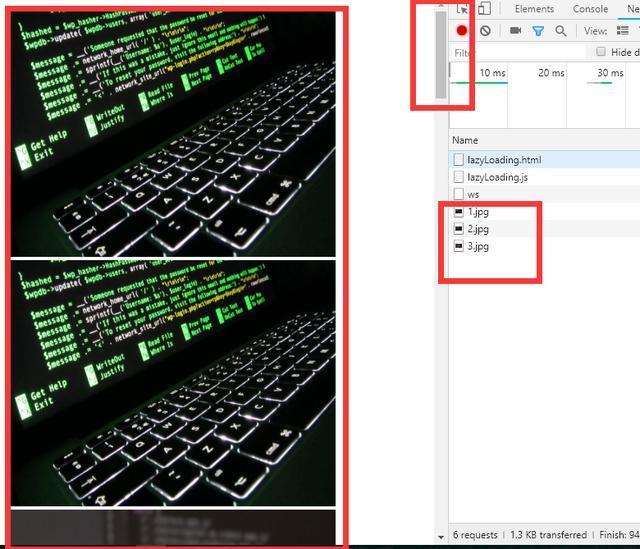Enable the Hide data URLs checkbox

pyautogui.click(x=601, y=52)
